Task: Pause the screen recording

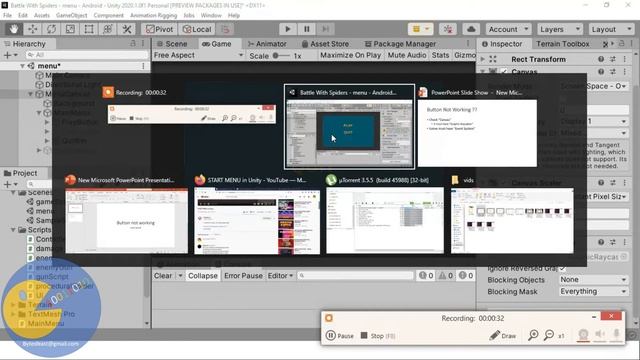Action: [x=340, y=336]
